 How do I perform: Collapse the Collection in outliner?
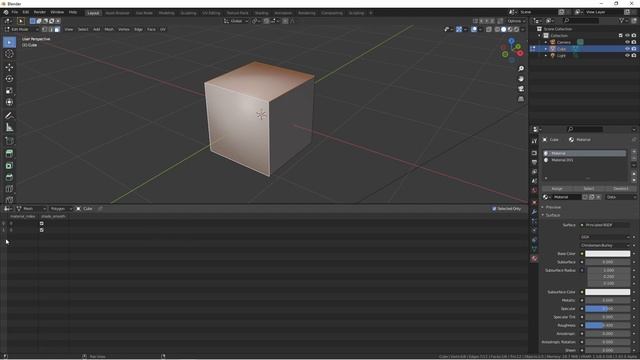(x=540, y=36)
